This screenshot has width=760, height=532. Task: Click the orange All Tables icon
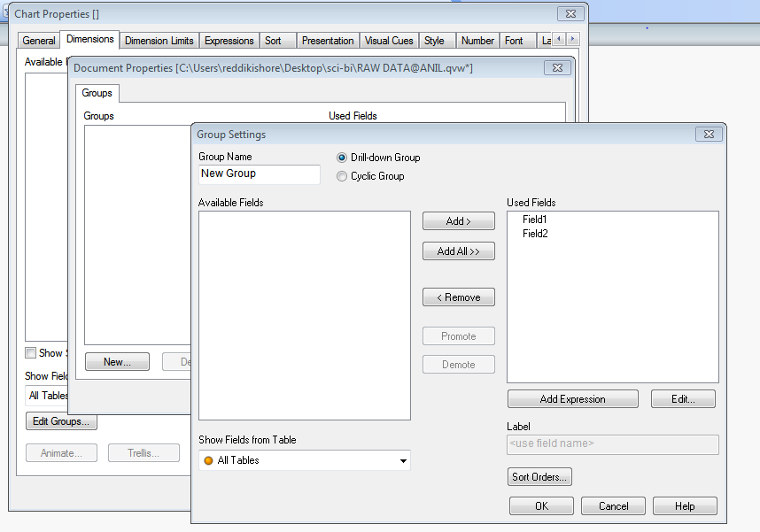[208, 460]
